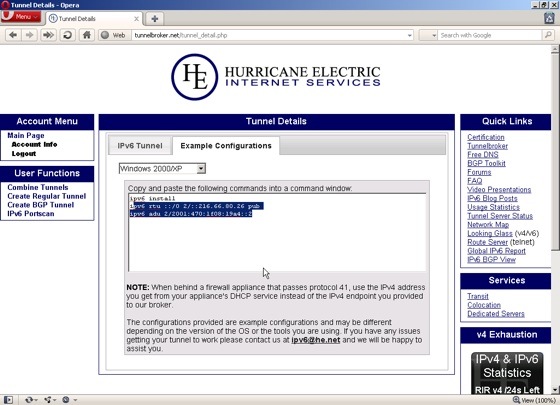The image size is (560, 405).
Task: Click the Logout link
Action: click(24, 154)
